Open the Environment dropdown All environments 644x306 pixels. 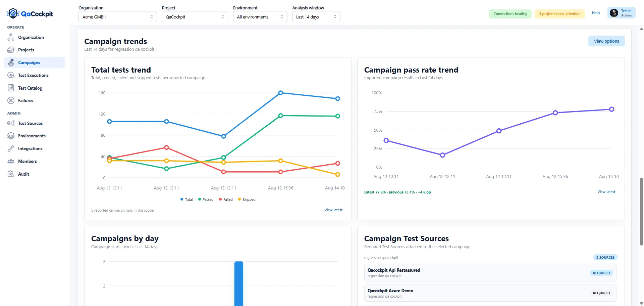pyautogui.click(x=260, y=17)
